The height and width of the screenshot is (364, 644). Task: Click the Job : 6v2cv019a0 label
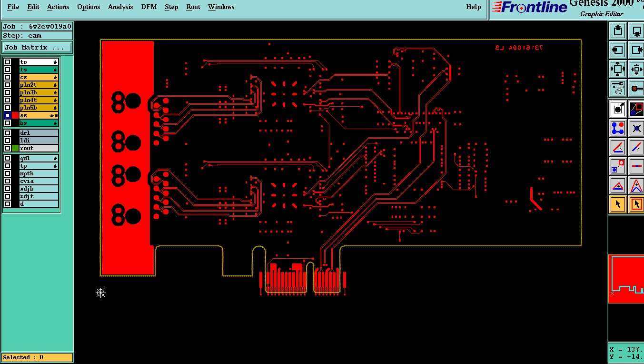click(37, 27)
